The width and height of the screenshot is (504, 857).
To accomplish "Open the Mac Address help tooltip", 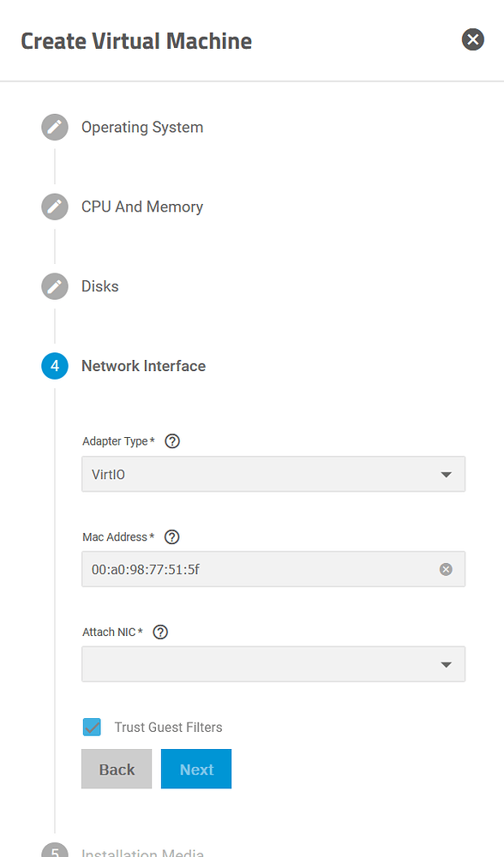I will (171, 536).
